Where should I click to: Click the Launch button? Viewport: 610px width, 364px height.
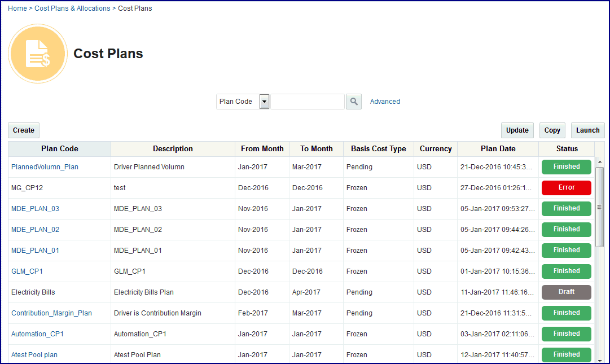click(x=587, y=130)
